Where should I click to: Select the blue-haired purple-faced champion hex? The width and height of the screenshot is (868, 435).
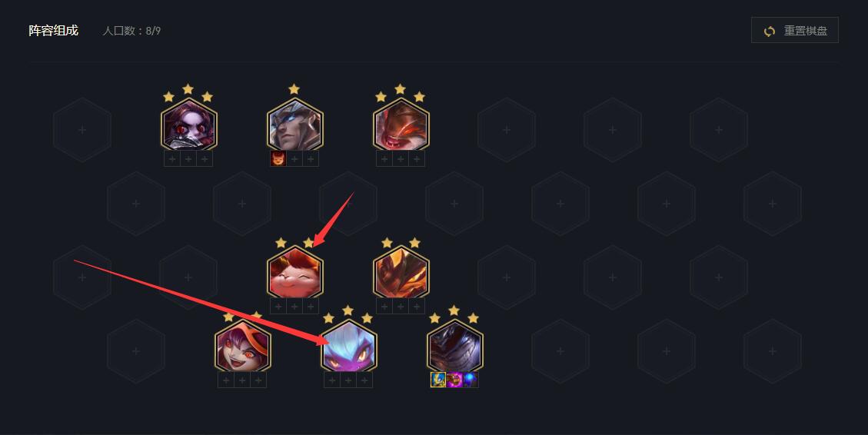[349, 346]
